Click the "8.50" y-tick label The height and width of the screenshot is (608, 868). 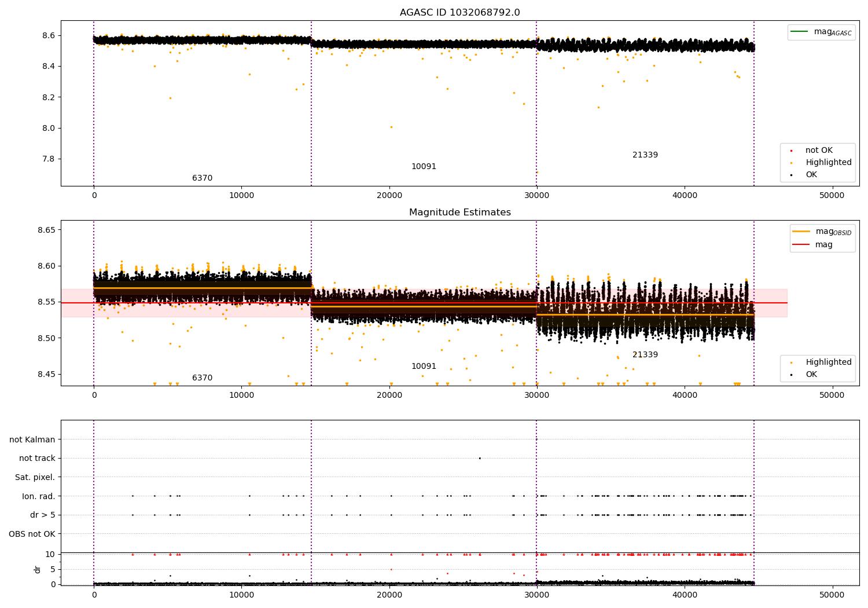(x=46, y=338)
